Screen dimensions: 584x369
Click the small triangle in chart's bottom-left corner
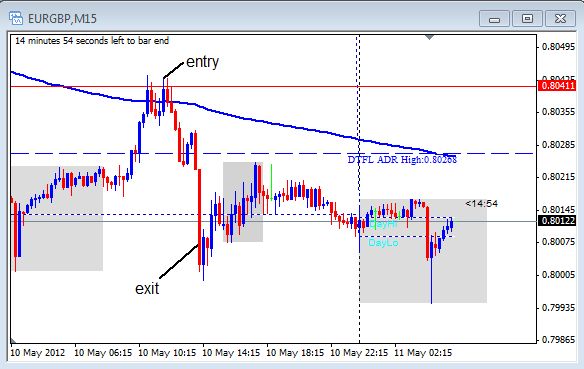coord(14,340)
